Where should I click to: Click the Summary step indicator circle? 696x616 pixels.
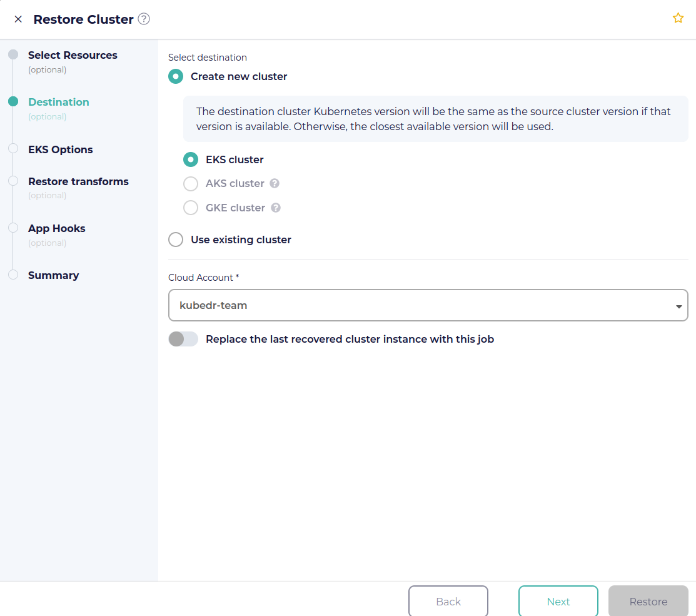point(13,275)
